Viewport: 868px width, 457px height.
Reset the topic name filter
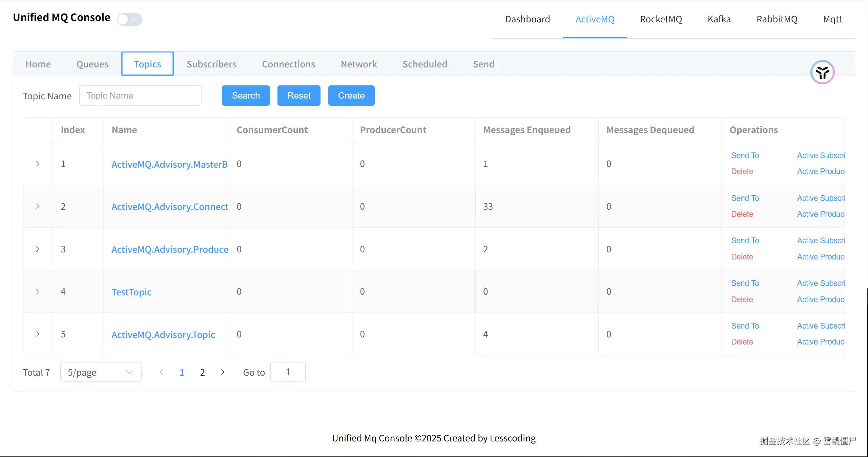coord(298,96)
